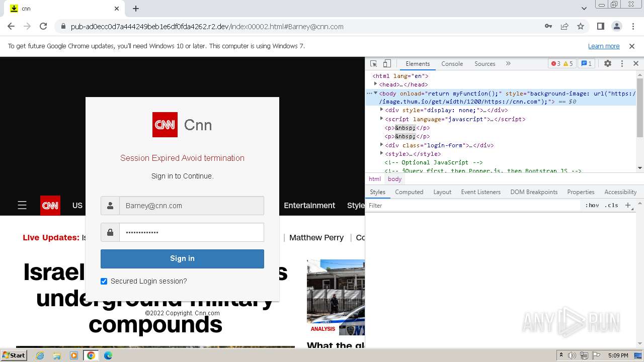
Task: Click the volume speaker tray icon
Action: click(x=572, y=355)
